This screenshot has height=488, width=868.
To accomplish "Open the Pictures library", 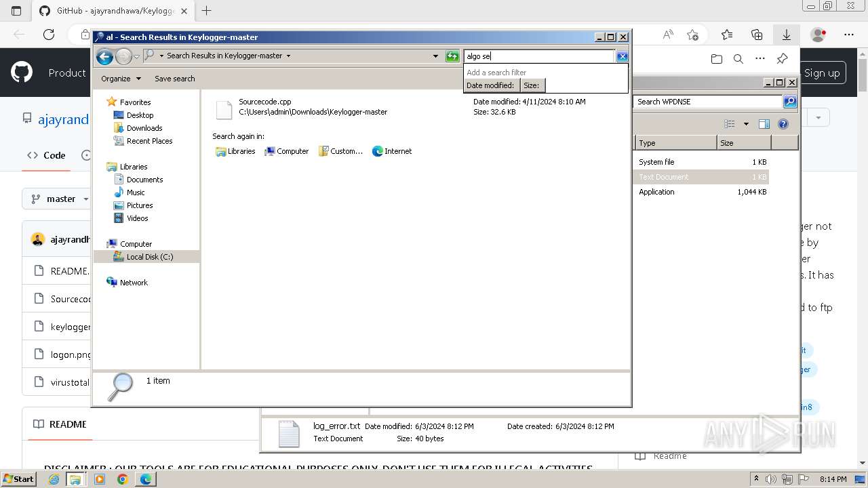I will (x=139, y=205).
